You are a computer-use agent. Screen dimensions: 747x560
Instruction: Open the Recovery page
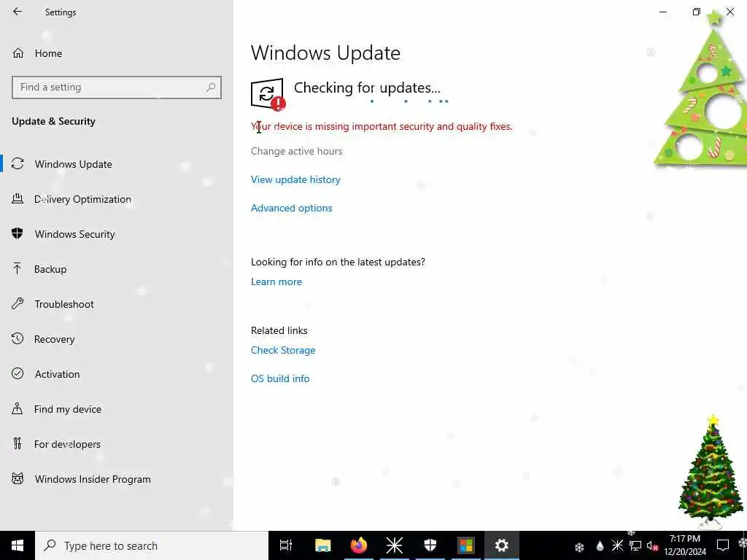117,339
